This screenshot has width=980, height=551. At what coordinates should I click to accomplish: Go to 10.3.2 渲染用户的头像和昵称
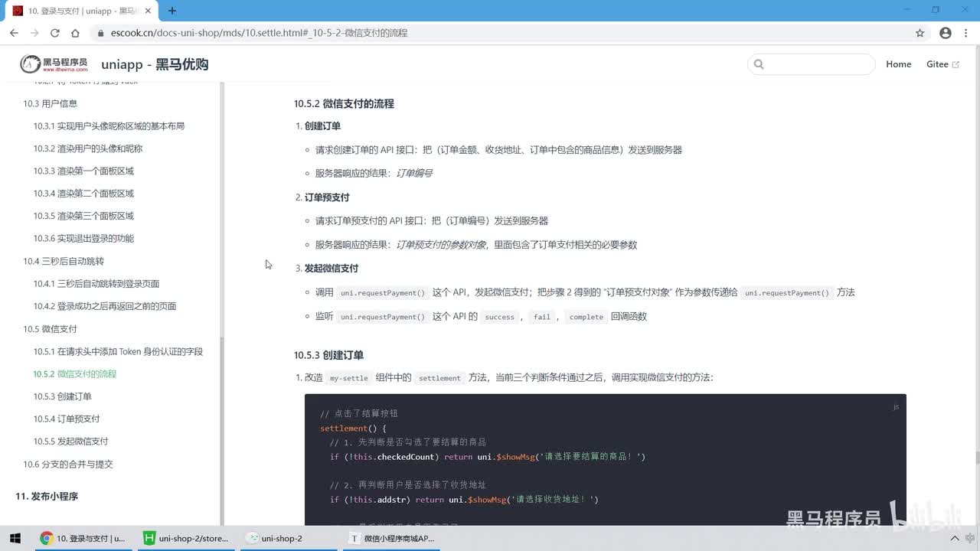click(87, 148)
